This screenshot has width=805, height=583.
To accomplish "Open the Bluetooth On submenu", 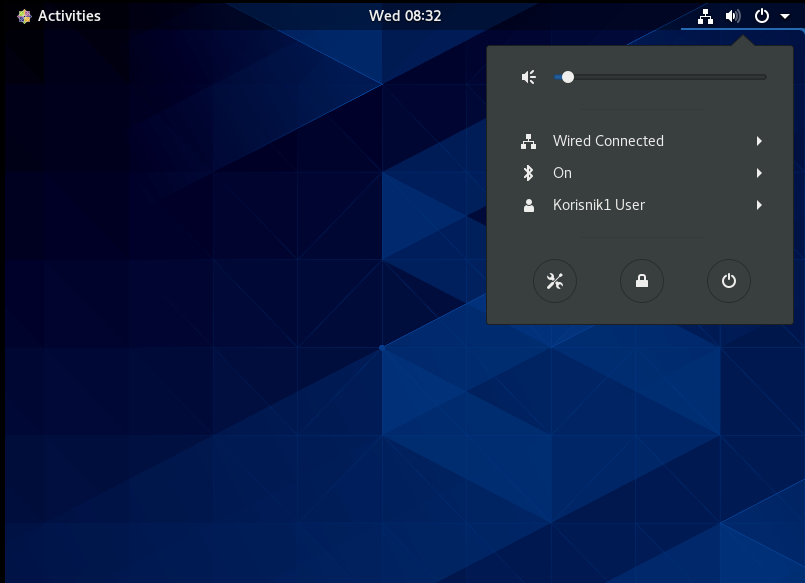I will 641,173.
